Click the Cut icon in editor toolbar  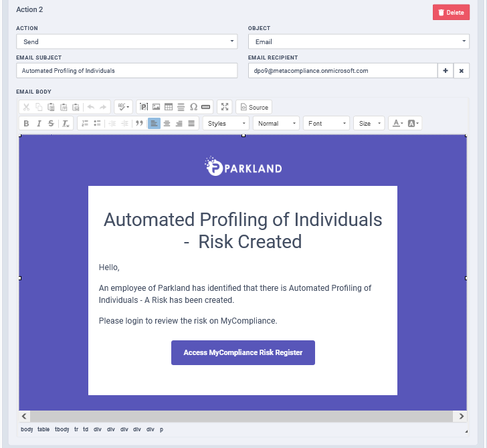pyautogui.click(x=26, y=107)
